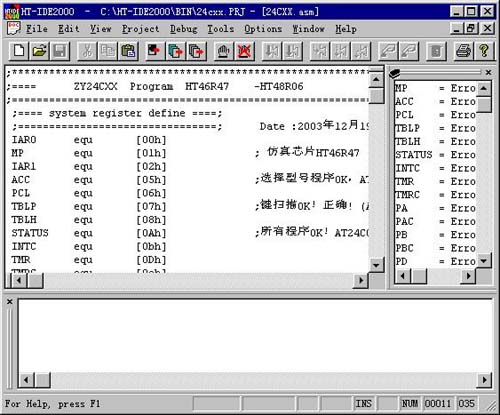Cut selection with the scissors icon
This screenshot has width=500, height=415.
click(x=87, y=51)
